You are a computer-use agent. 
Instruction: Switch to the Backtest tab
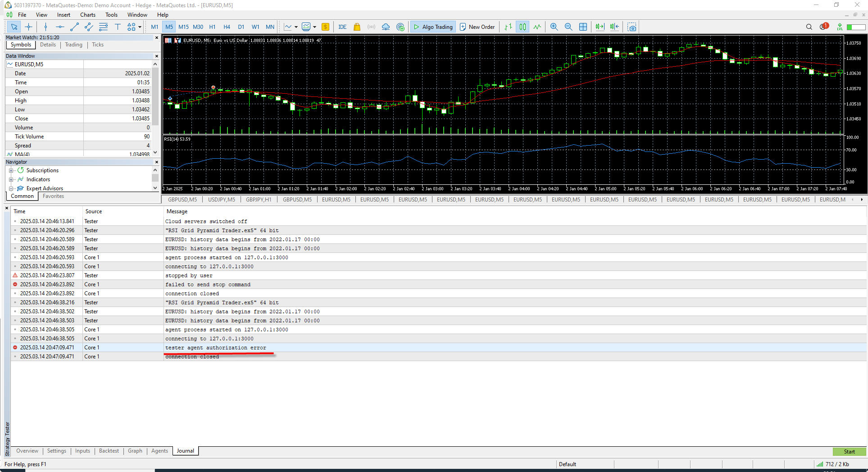pyautogui.click(x=109, y=451)
